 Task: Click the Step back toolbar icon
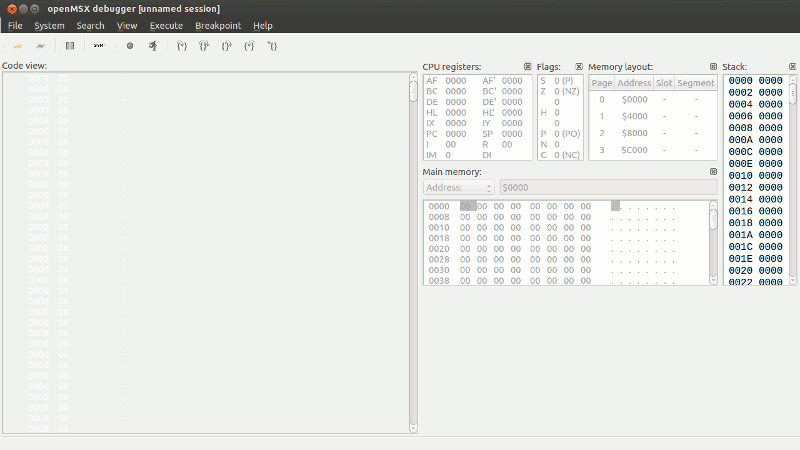(272, 46)
